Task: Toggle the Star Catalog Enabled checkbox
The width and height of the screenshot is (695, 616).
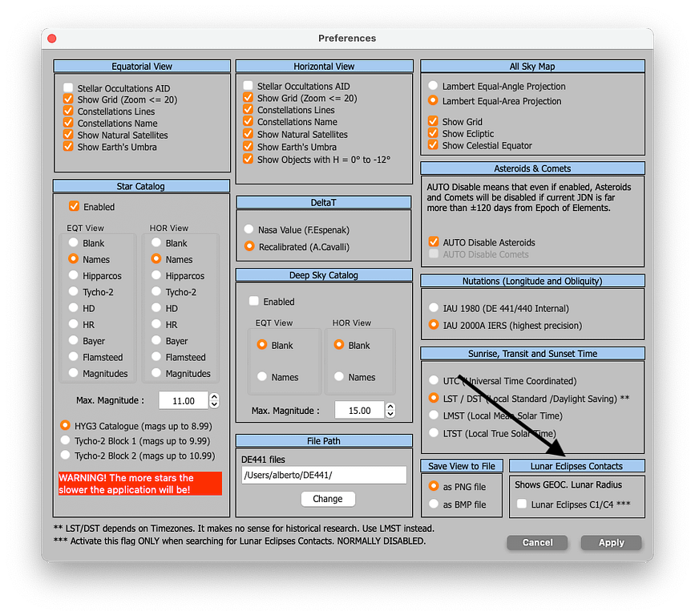Action: [75, 206]
